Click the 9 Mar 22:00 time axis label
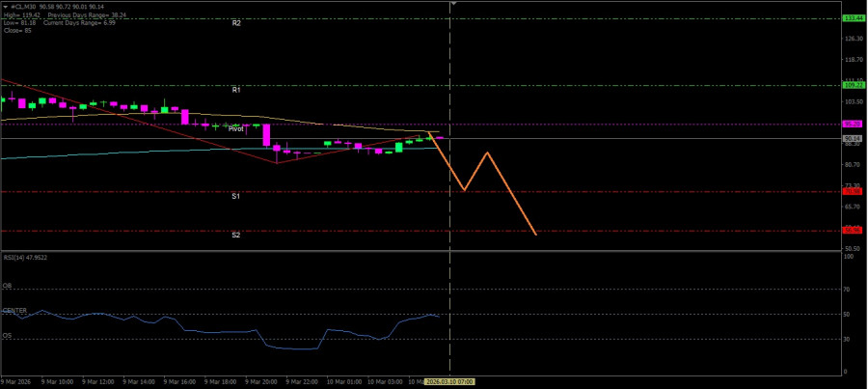Viewport: 868px width, 389px height. tap(303, 382)
